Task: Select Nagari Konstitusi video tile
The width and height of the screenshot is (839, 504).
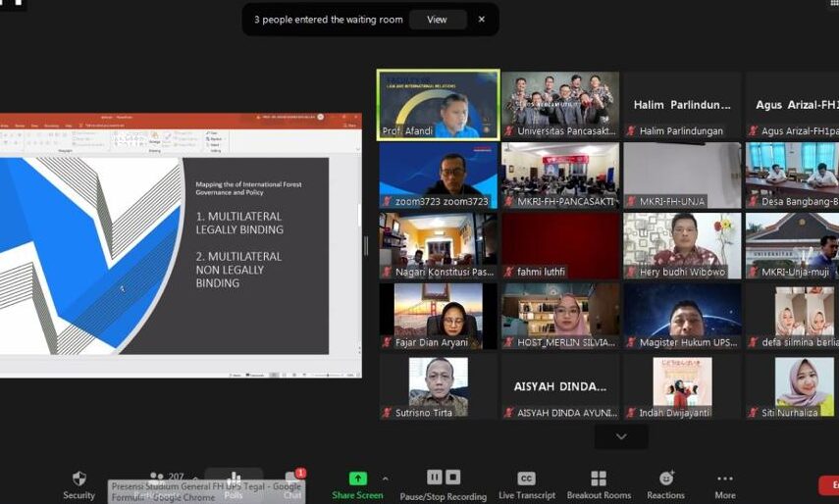Action: [439, 246]
